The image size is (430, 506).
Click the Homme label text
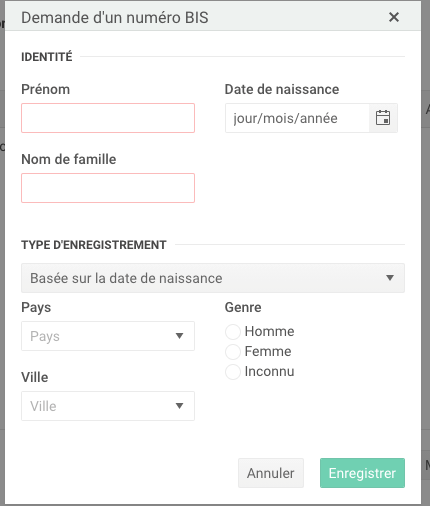point(269,332)
